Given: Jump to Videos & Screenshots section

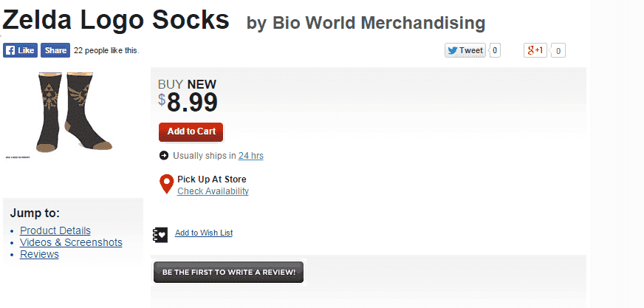Looking at the screenshot, I should pos(71,242).
